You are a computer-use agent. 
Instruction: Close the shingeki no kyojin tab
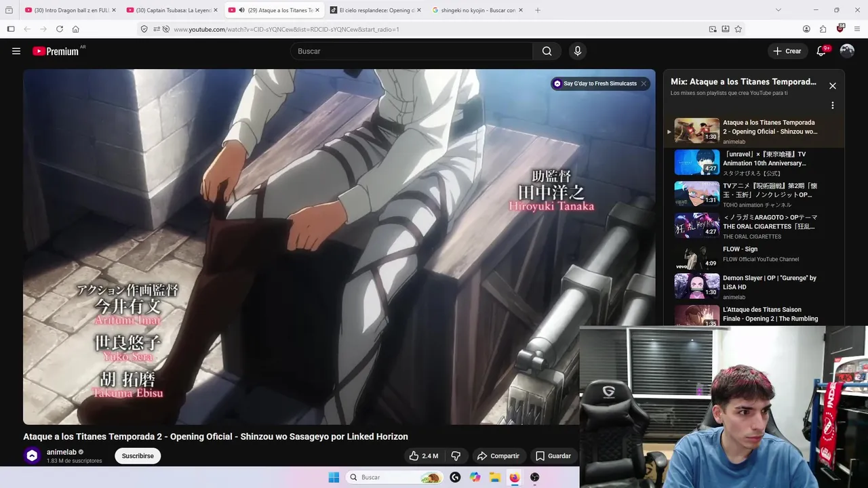tap(520, 10)
